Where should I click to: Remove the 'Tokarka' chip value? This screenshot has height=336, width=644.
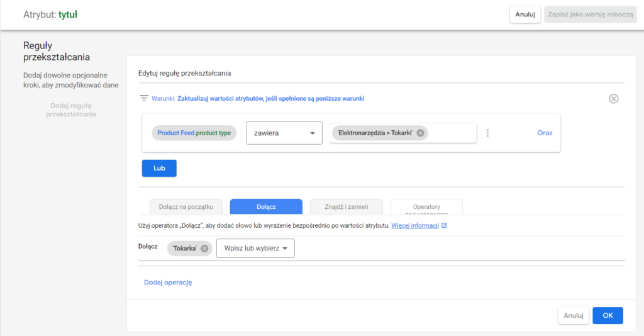click(204, 249)
